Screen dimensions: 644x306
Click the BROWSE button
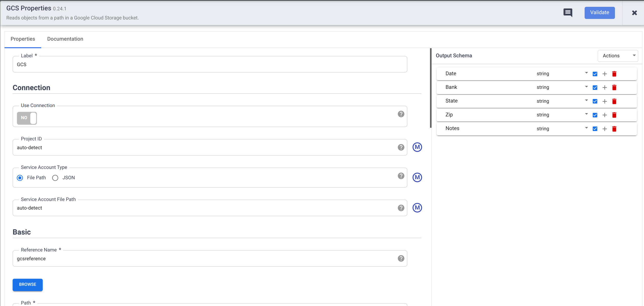tap(27, 285)
